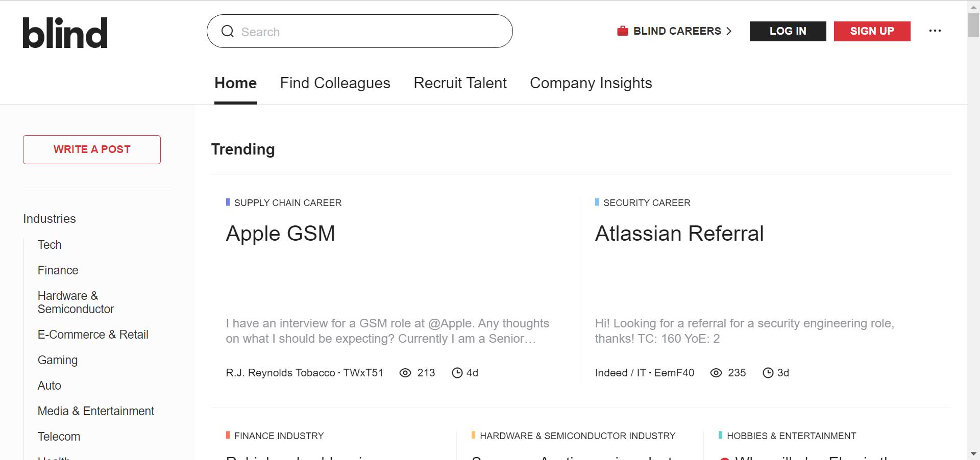980x460 pixels.
Task: Click the page scrollbar down arrow
Action: point(973,454)
